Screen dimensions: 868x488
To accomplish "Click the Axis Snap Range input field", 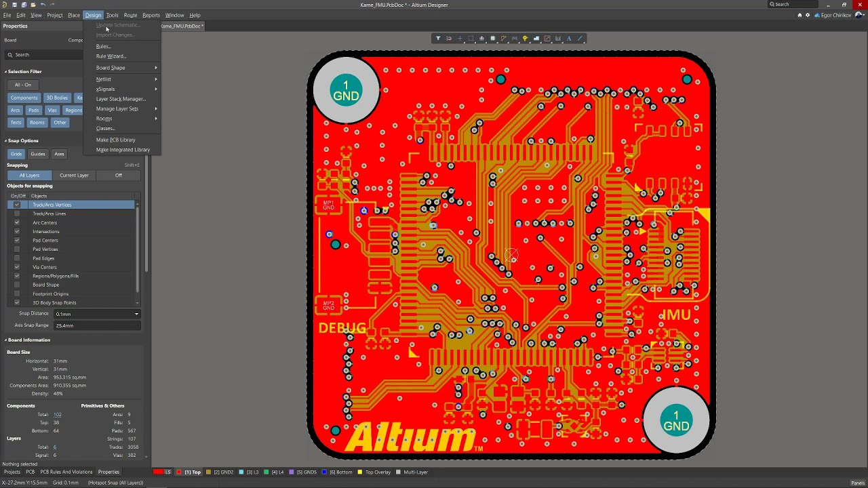I will point(97,325).
